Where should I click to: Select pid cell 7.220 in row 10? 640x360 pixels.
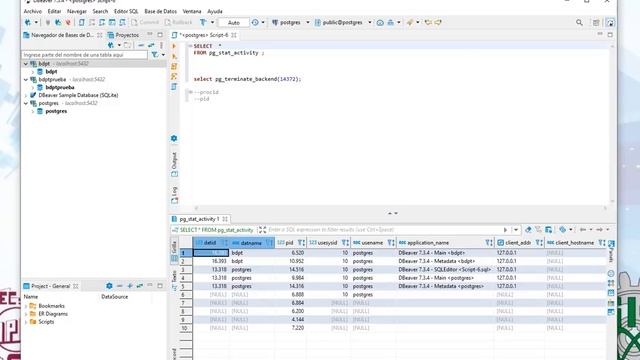tap(291, 328)
